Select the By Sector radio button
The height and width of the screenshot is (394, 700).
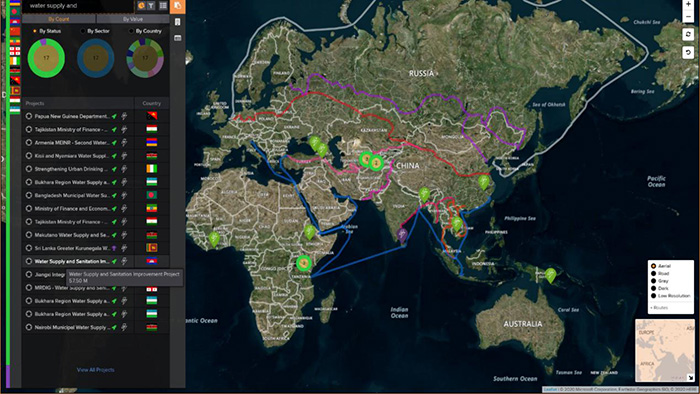[83, 31]
